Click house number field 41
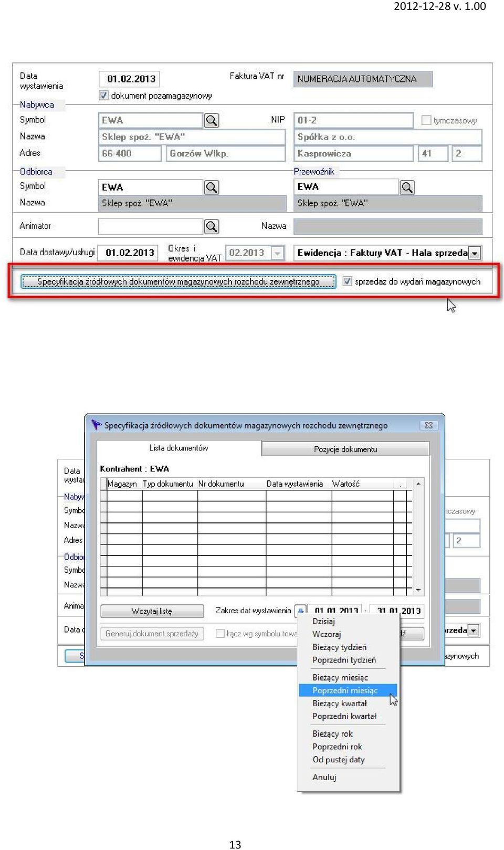 click(433, 154)
